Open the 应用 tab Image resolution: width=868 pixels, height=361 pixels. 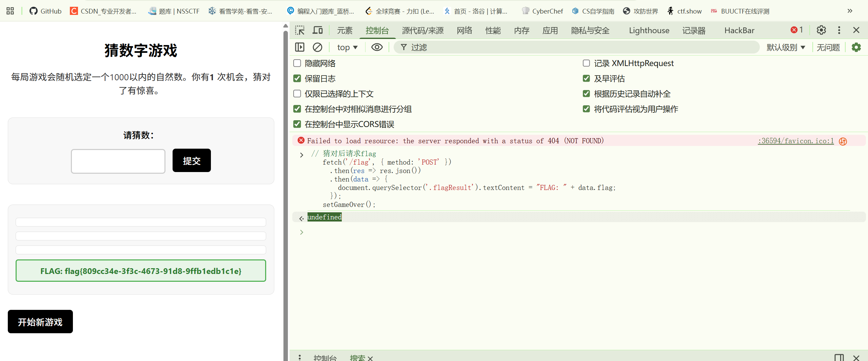(550, 30)
